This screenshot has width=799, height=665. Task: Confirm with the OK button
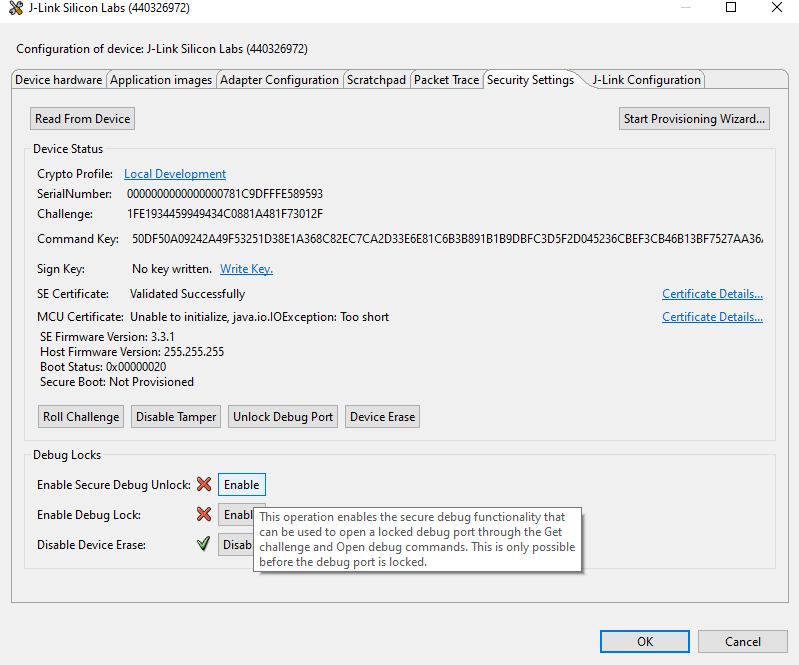pyautogui.click(x=645, y=642)
